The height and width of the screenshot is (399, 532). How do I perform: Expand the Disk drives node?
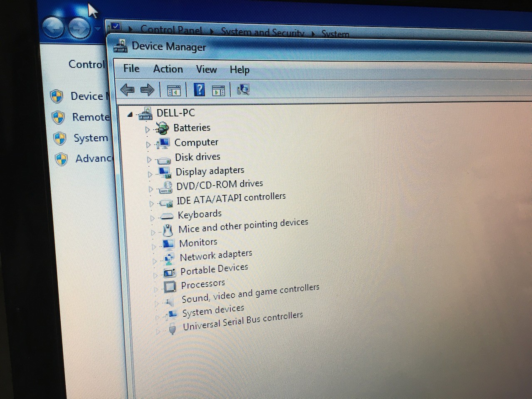(149, 160)
